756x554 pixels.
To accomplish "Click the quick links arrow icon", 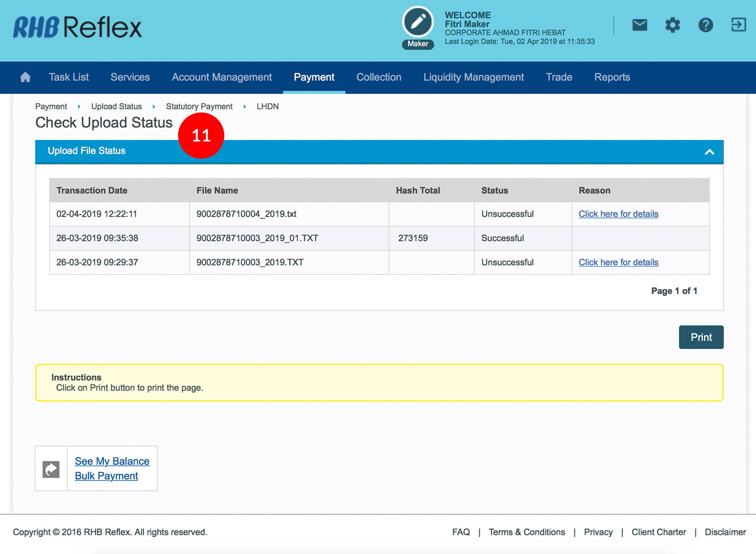I will pyautogui.click(x=51, y=469).
